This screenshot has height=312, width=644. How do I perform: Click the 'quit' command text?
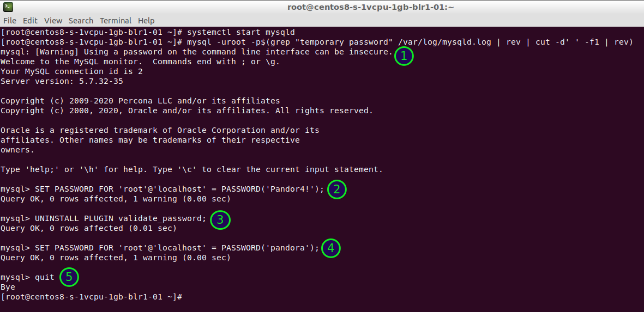pyautogui.click(x=45, y=277)
